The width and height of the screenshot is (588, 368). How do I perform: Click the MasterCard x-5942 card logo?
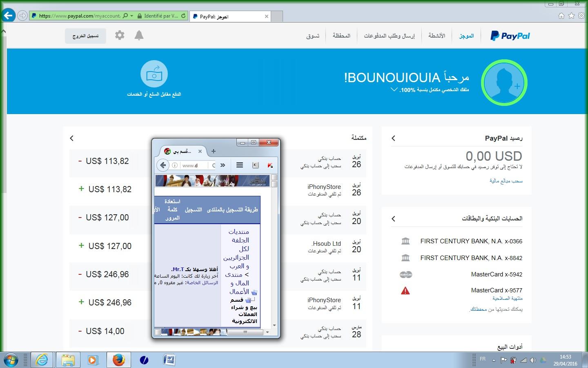pos(406,274)
